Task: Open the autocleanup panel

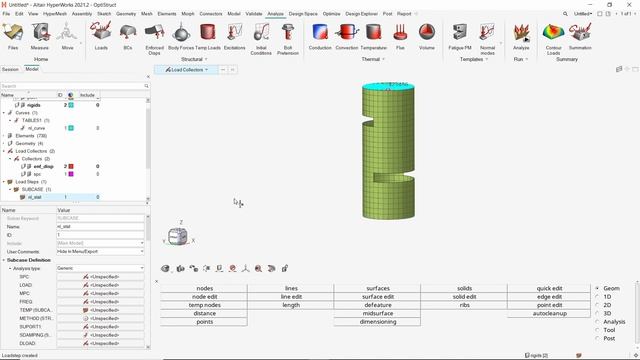Action: point(549,313)
